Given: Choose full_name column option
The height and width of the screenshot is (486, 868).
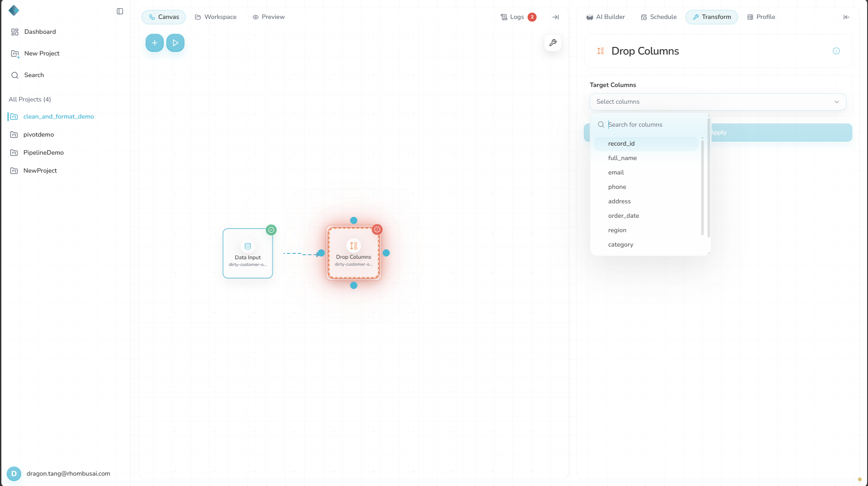Looking at the screenshot, I should pos(646,158).
